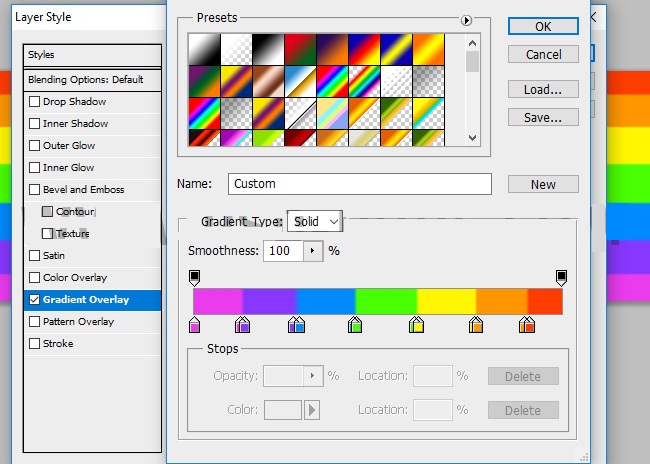Enable the Inner Glow checkbox

34,167
